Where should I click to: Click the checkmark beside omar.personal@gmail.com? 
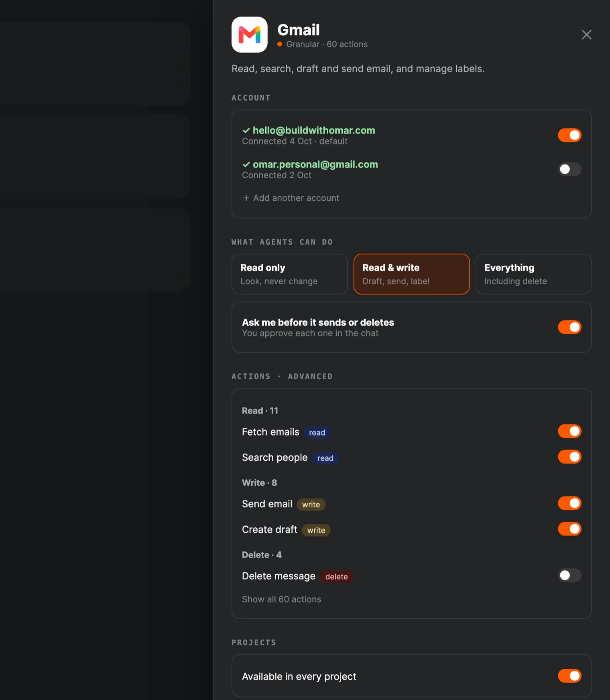pyautogui.click(x=246, y=165)
